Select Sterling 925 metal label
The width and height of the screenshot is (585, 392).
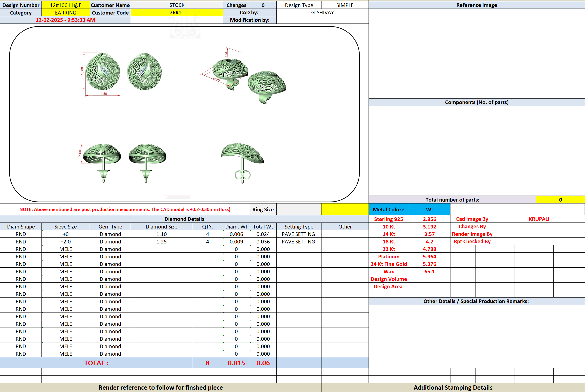coord(389,219)
